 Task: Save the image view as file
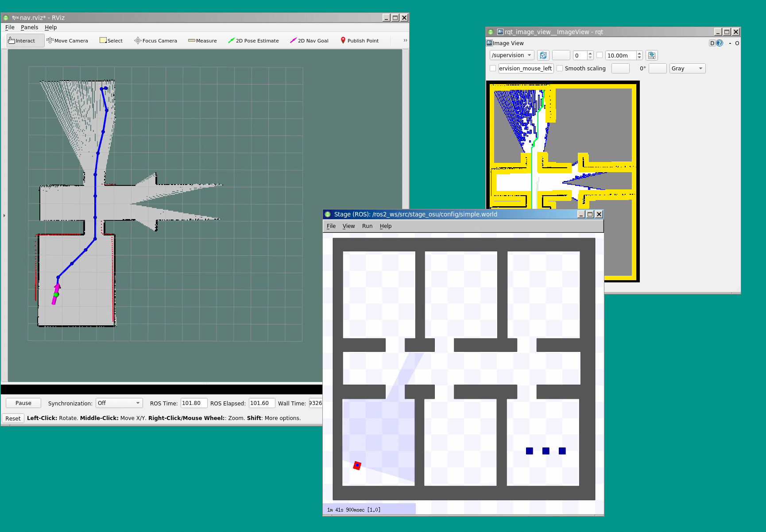click(651, 55)
